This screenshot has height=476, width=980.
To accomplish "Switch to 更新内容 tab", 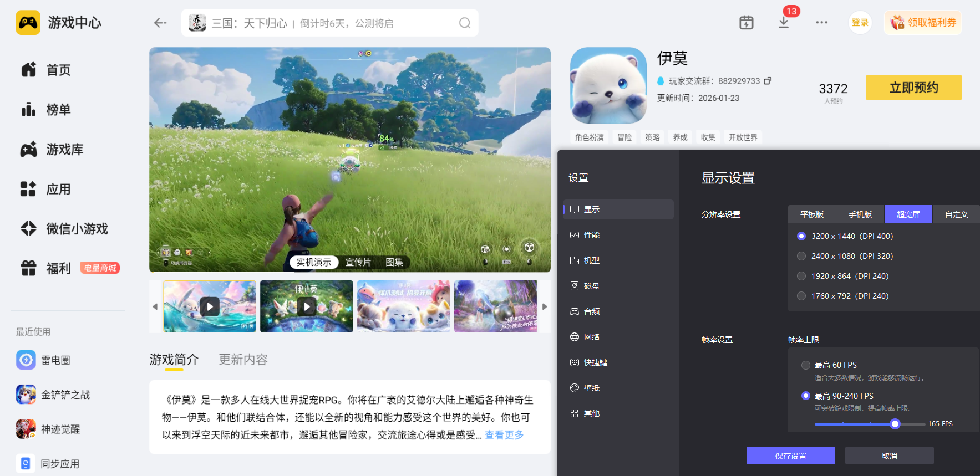I will (243, 360).
